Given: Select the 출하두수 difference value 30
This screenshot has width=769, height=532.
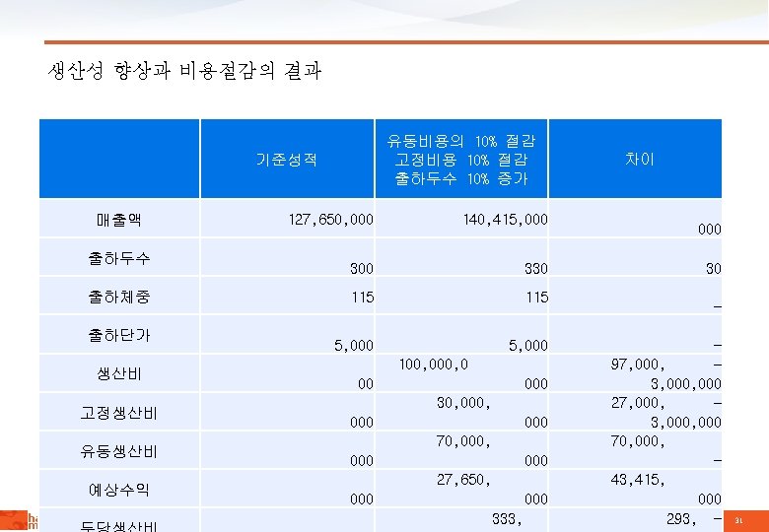Looking at the screenshot, I should tap(714, 268).
